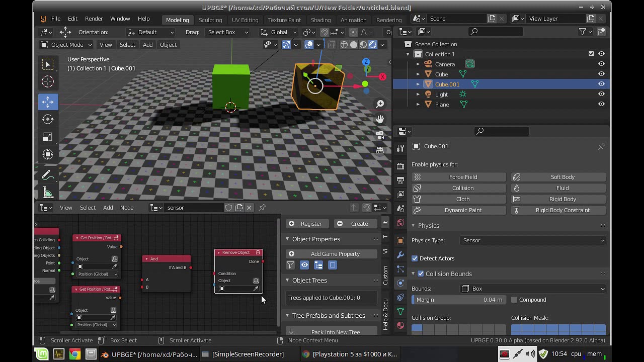This screenshot has width=644, height=362.
Task: Open the File menu
Action: (56, 19)
